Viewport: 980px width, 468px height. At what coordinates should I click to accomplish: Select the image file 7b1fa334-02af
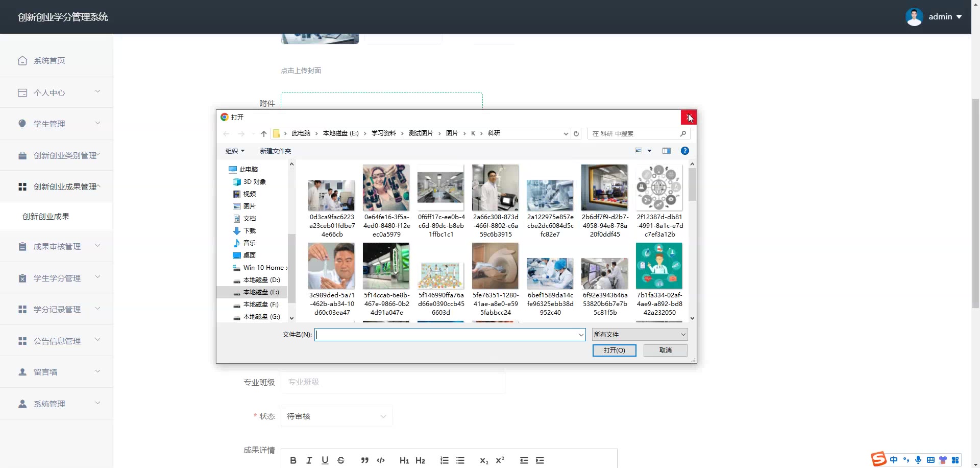pyautogui.click(x=659, y=279)
